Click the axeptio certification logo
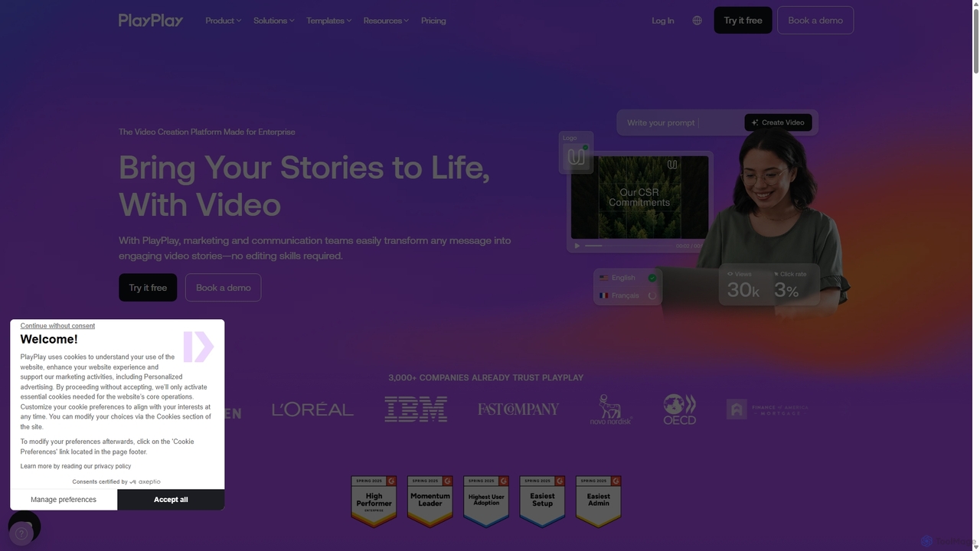 (145, 482)
